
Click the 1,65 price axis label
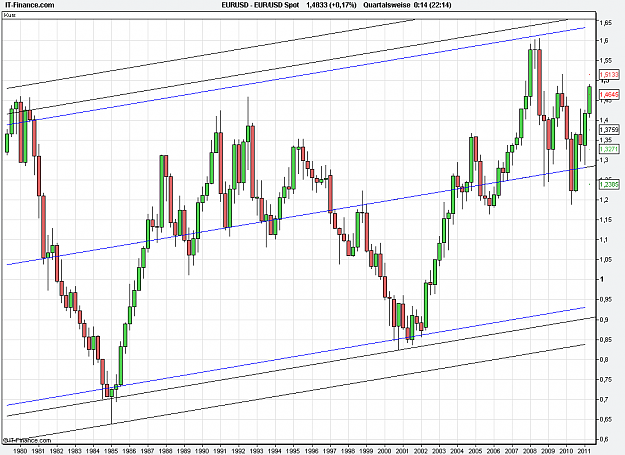point(605,23)
